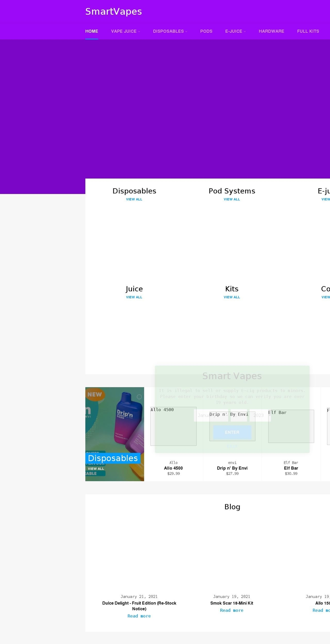Click the ENTER age verification button
The height and width of the screenshot is (644, 330).
coord(232,432)
